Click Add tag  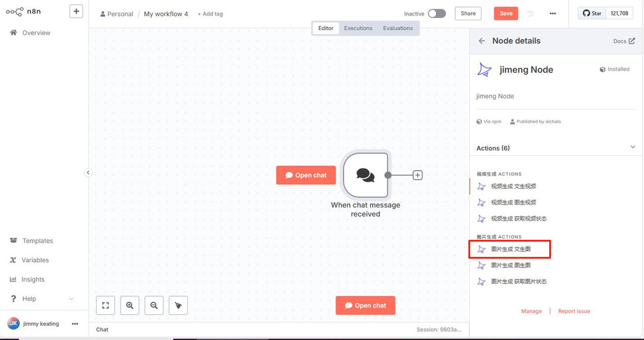pyautogui.click(x=211, y=14)
